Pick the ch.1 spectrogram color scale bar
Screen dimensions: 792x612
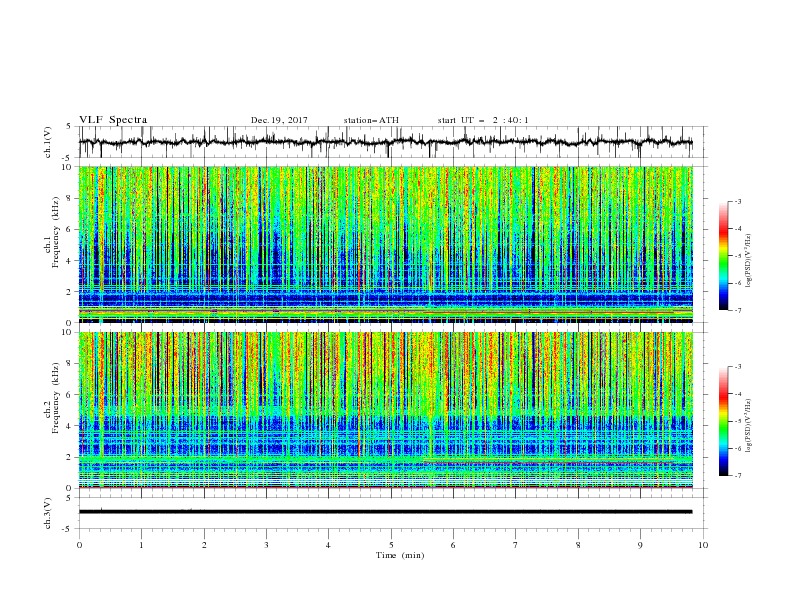coord(724,256)
